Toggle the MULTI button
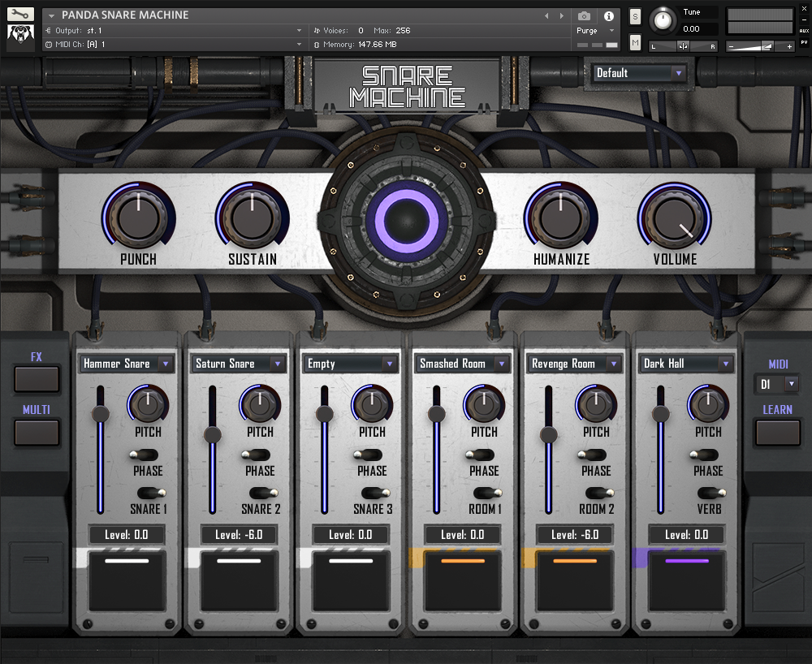 (37, 432)
